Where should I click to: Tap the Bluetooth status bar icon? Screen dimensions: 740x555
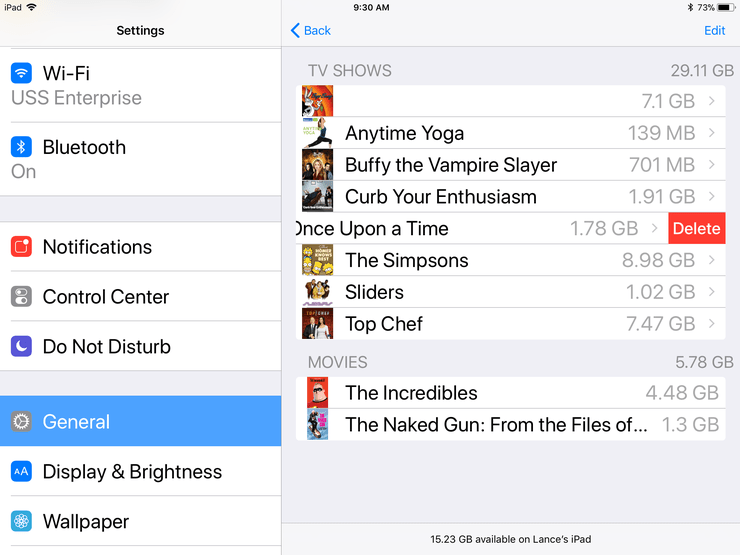click(690, 7)
